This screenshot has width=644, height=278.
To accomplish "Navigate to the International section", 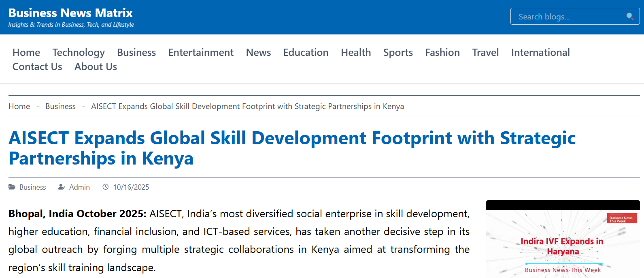I will click(540, 53).
